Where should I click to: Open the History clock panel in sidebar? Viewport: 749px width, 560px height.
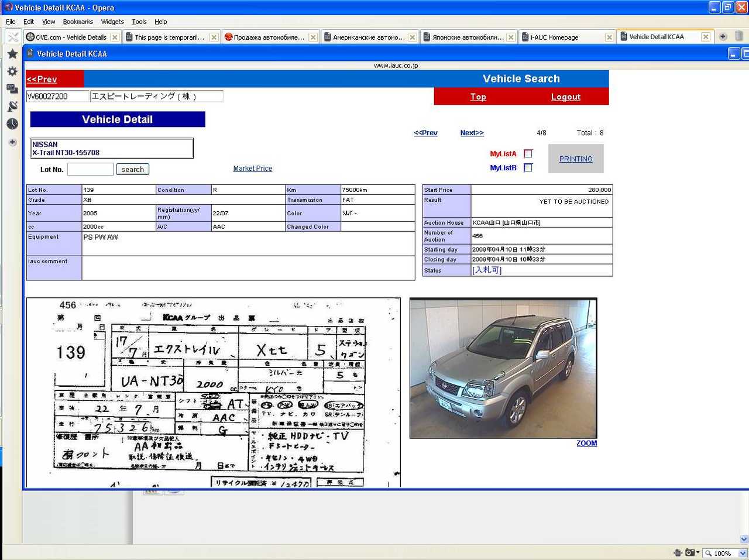[12, 124]
